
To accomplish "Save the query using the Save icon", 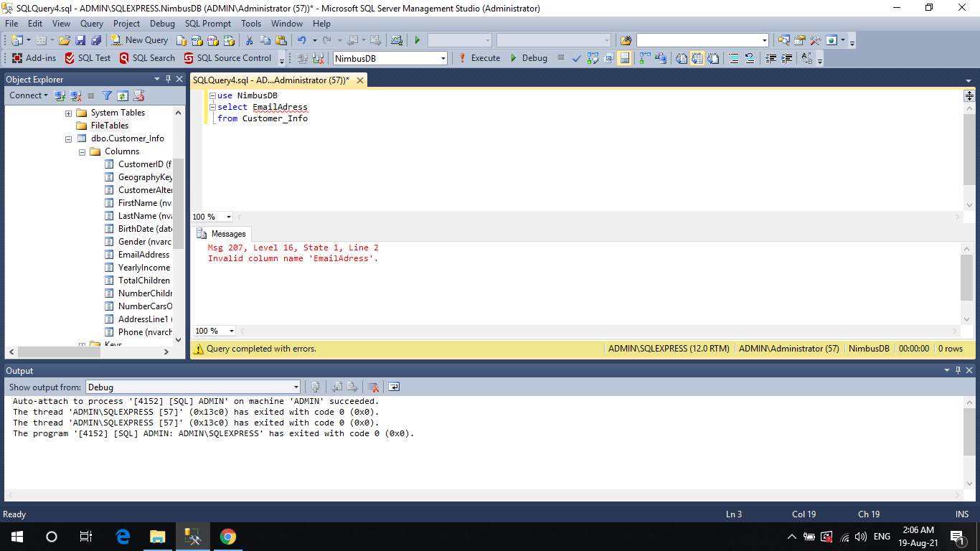I will point(80,40).
